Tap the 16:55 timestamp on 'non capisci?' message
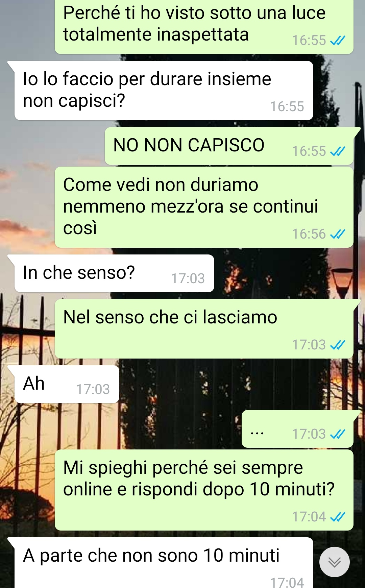Screen dimensions: 365x588 [287, 106]
